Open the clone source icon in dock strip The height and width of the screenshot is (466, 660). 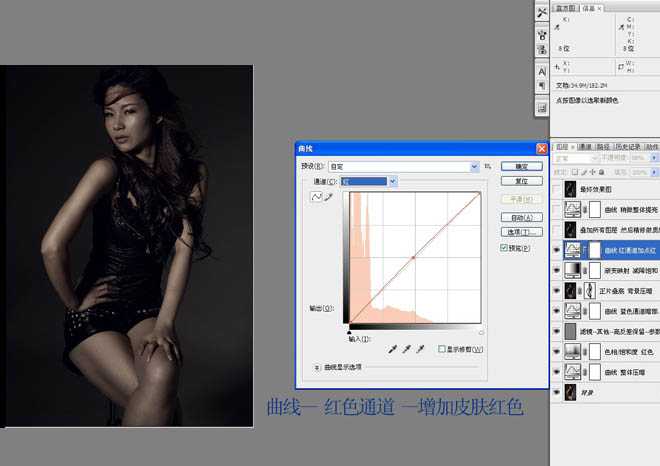point(542,50)
